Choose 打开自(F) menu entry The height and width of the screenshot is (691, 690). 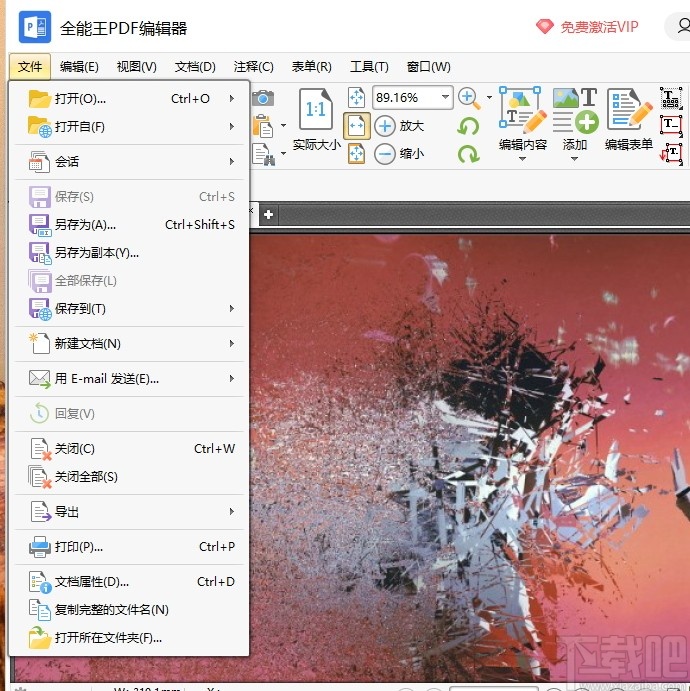tap(129, 126)
